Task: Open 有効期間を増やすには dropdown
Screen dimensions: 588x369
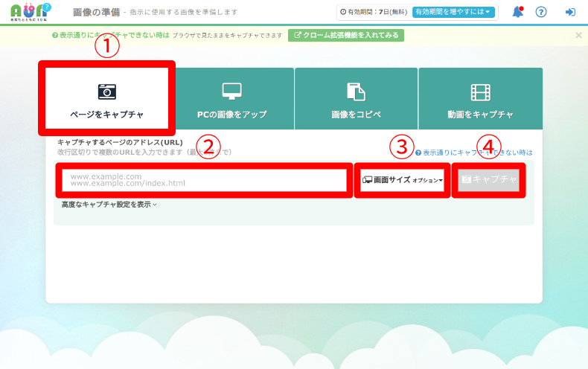Action: point(453,12)
